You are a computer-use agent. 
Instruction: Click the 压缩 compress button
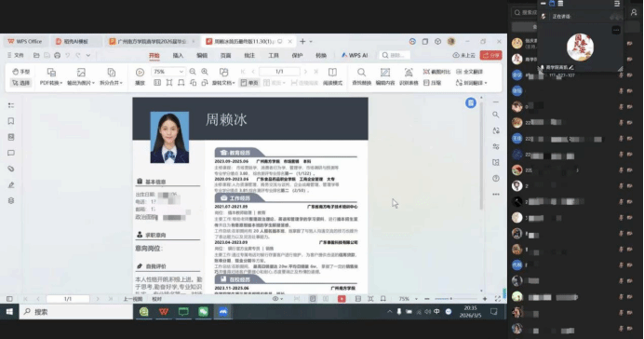click(x=432, y=83)
